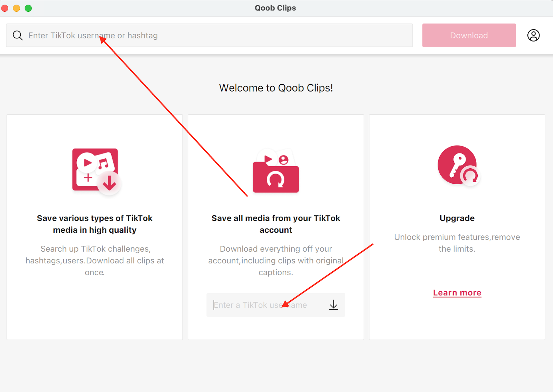Click the 'Qoob Clips' window title
The width and height of the screenshot is (553, 392).
click(275, 8)
